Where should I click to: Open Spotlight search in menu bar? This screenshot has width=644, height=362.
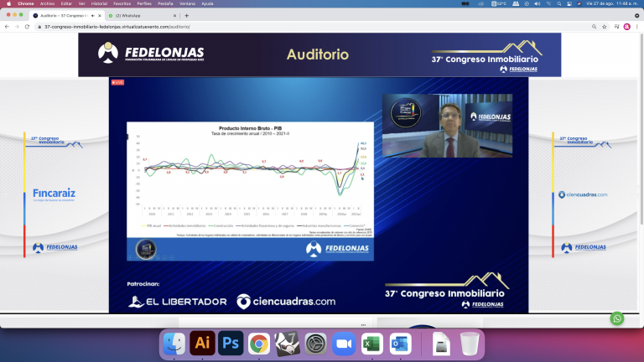[x=559, y=3]
